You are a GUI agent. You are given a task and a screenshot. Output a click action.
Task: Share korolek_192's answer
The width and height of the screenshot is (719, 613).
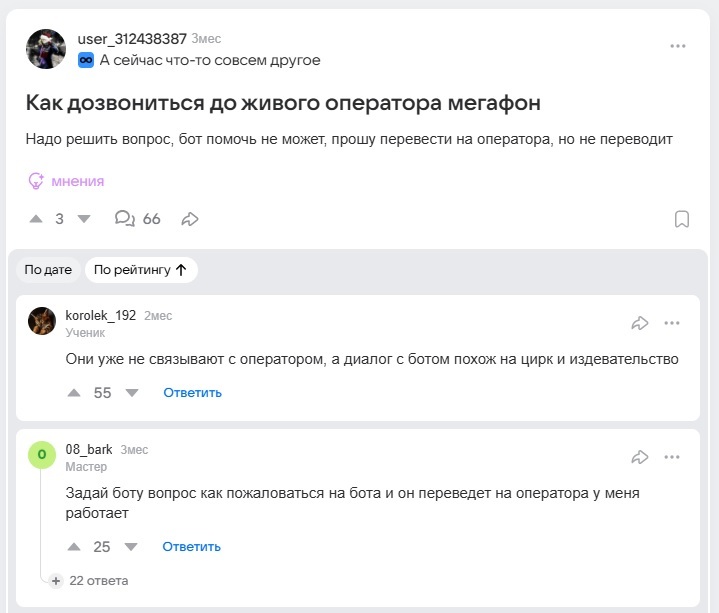tap(640, 323)
